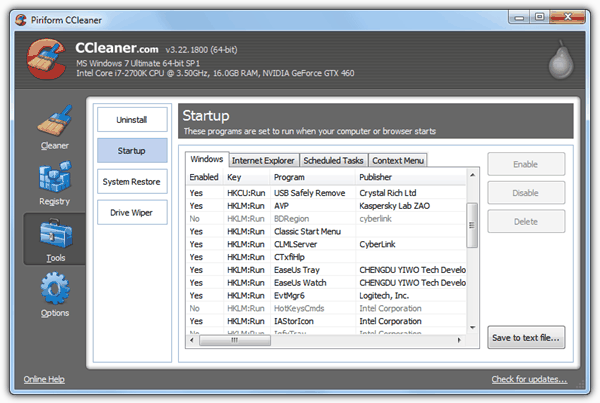Switch to Internet Explorer tab
Image resolution: width=600 pixels, height=403 pixels.
[x=263, y=161]
